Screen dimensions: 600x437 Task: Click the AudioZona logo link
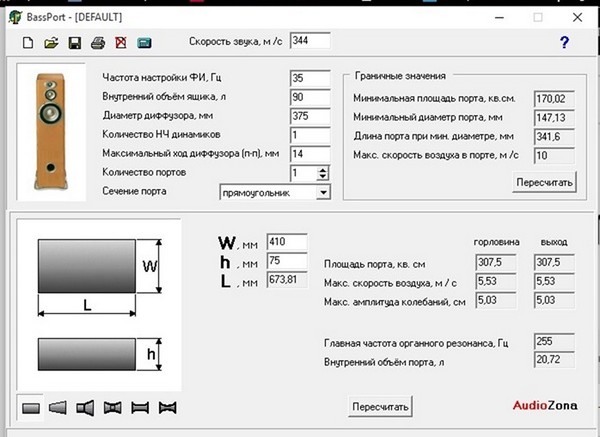(x=545, y=406)
